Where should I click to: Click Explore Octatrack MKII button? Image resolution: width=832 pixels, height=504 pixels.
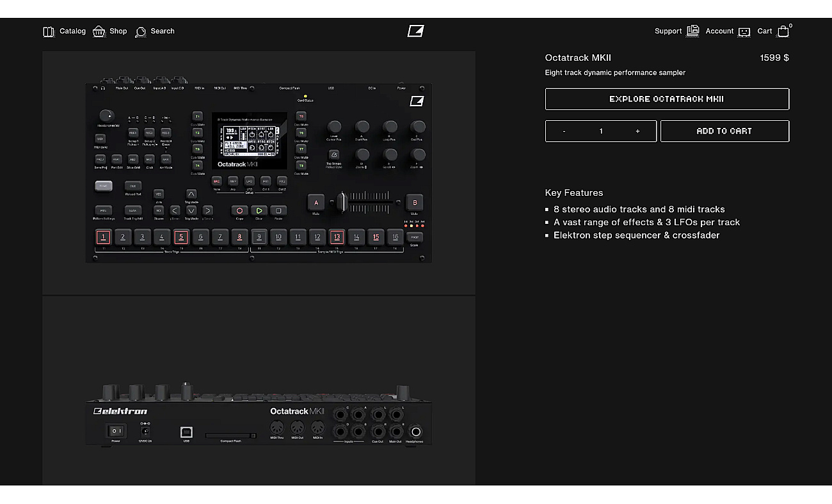(x=667, y=99)
